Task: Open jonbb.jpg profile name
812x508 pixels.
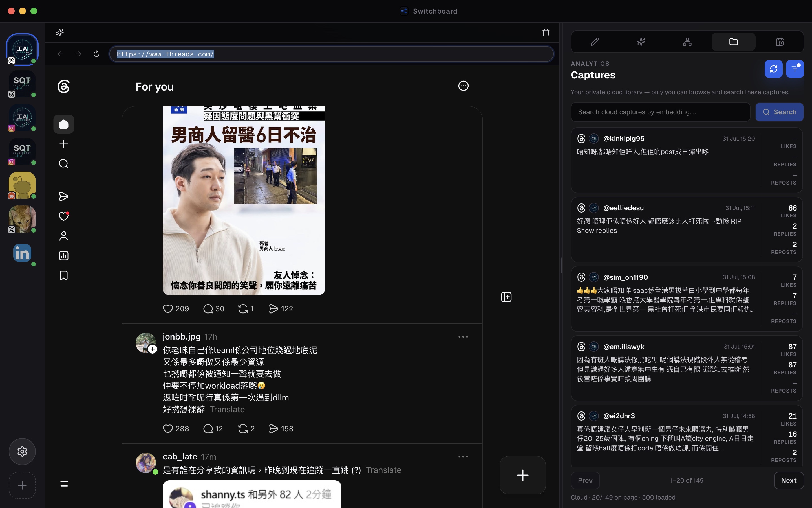Action: tap(182, 336)
